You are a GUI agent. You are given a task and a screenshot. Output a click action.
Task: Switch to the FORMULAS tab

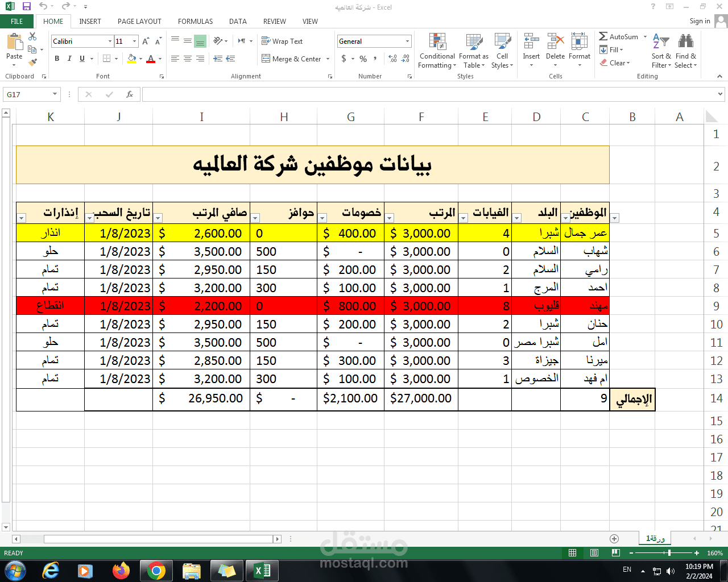click(195, 22)
